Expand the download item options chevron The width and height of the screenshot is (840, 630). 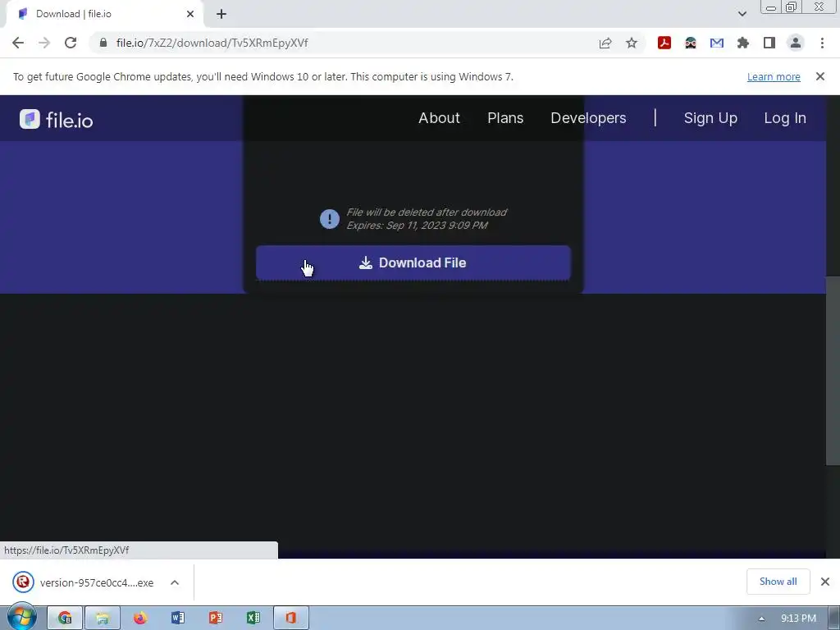pyautogui.click(x=175, y=582)
